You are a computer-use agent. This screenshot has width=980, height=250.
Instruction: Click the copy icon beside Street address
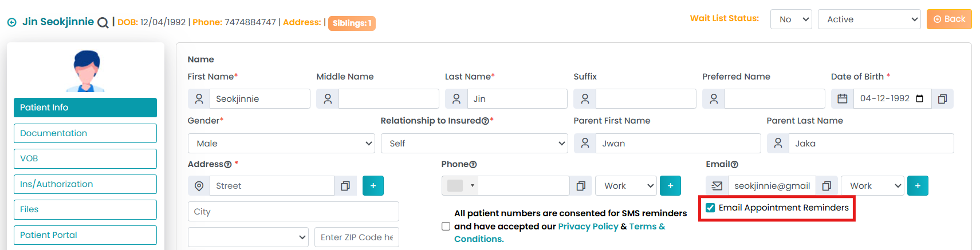tap(345, 186)
